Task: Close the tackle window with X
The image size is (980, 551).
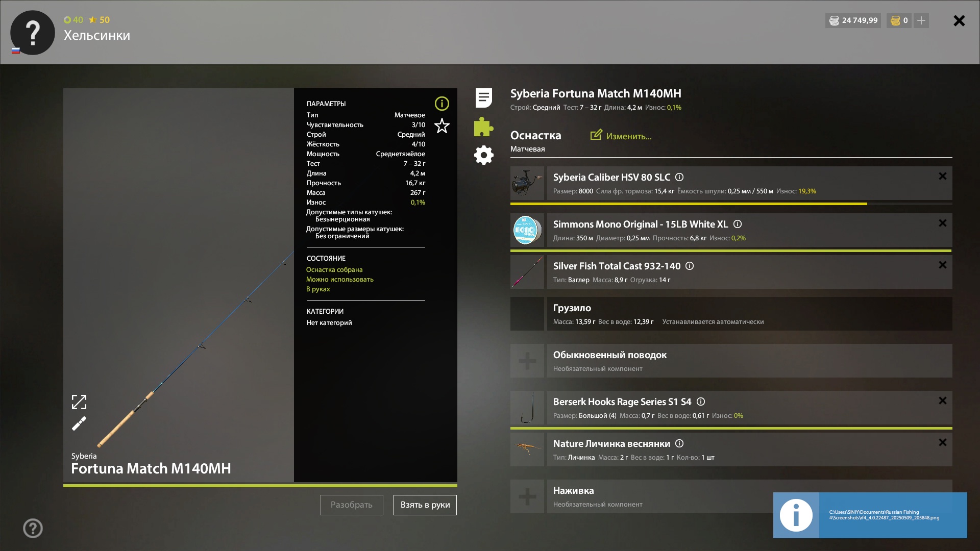Action: [960, 20]
